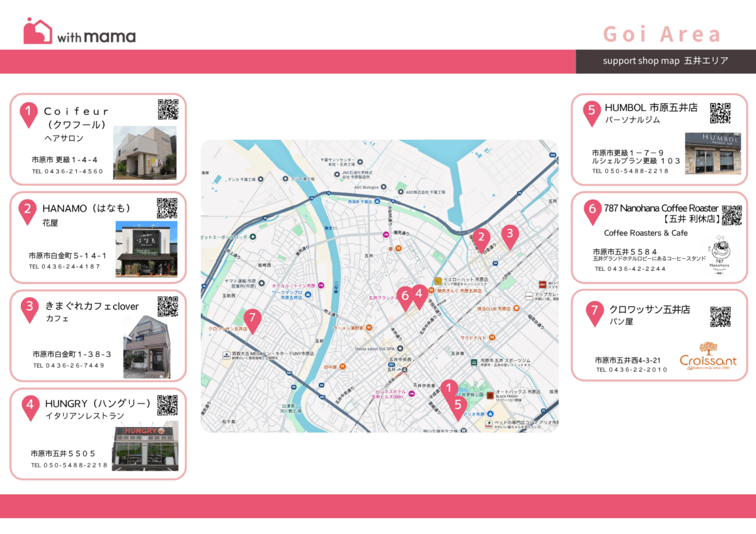Click the マクドナルド label on the map
756x534 pixels.
pos(474,338)
